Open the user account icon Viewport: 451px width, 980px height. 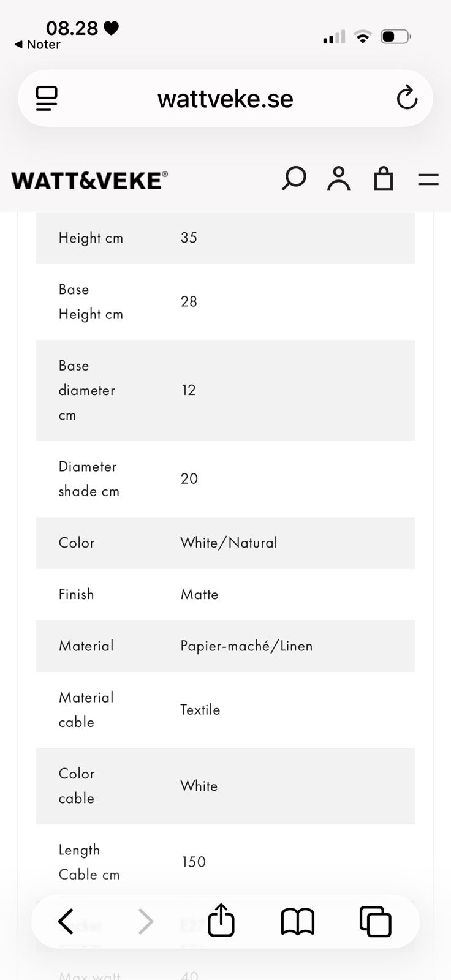coord(338,179)
